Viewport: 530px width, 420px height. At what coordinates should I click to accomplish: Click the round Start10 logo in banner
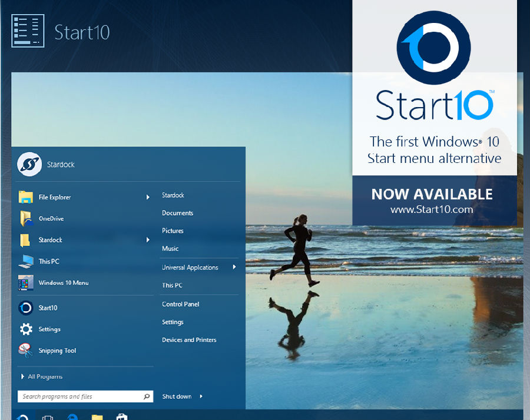[x=433, y=48]
